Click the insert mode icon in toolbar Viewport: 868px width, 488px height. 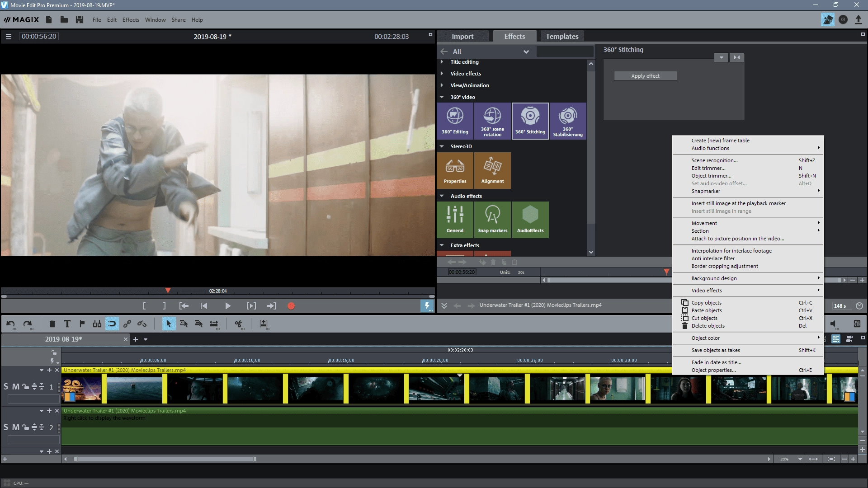coord(264,324)
